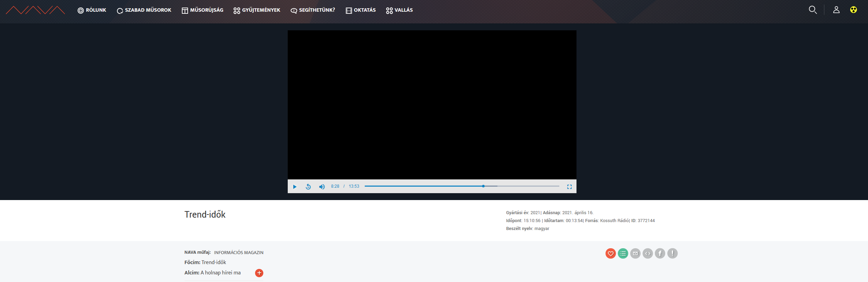Open the search icon in header

[x=813, y=10]
